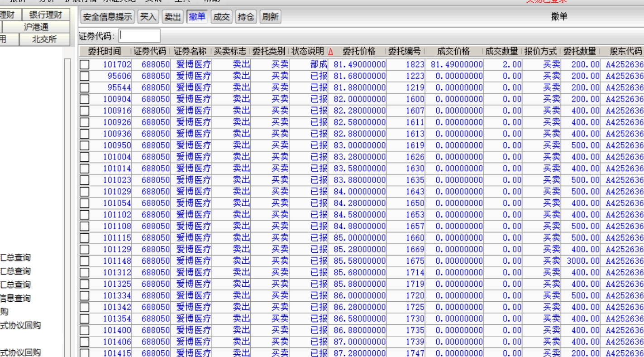This screenshot has height=357, width=644.
Task: Check the box for order 1739
Action: [85, 342]
